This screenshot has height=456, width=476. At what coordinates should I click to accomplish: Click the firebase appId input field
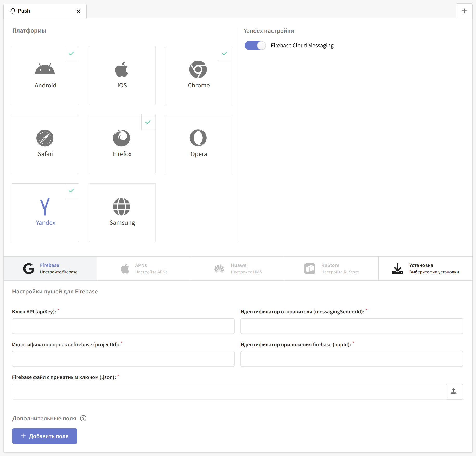(352, 359)
